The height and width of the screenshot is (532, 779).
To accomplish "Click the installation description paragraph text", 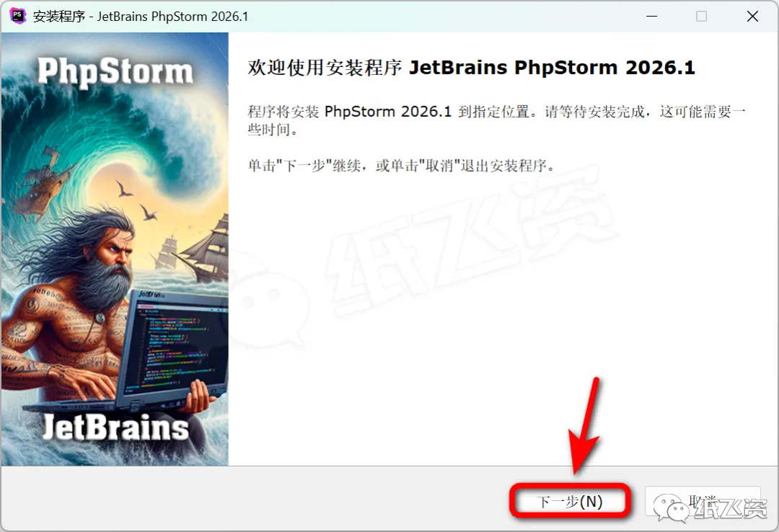I will tap(496, 120).
